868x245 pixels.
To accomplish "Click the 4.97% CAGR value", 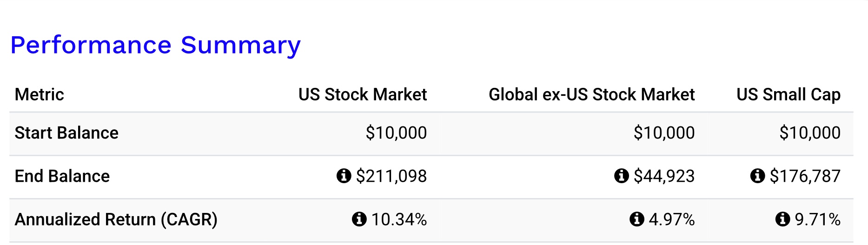I will coord(671,219).
